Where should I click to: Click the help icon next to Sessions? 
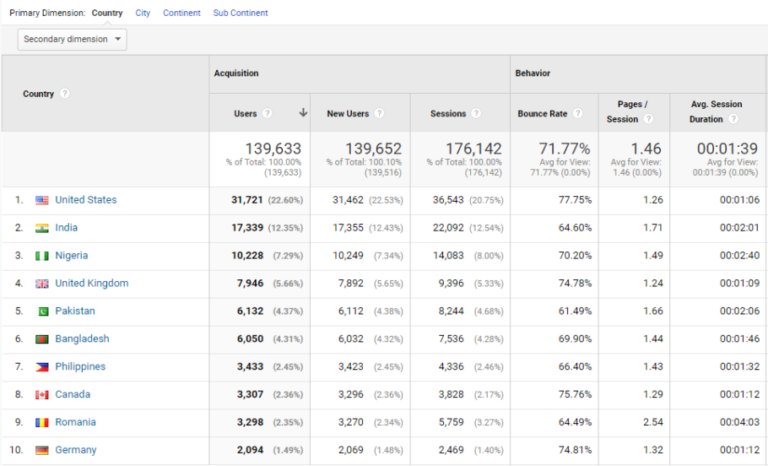476,114
